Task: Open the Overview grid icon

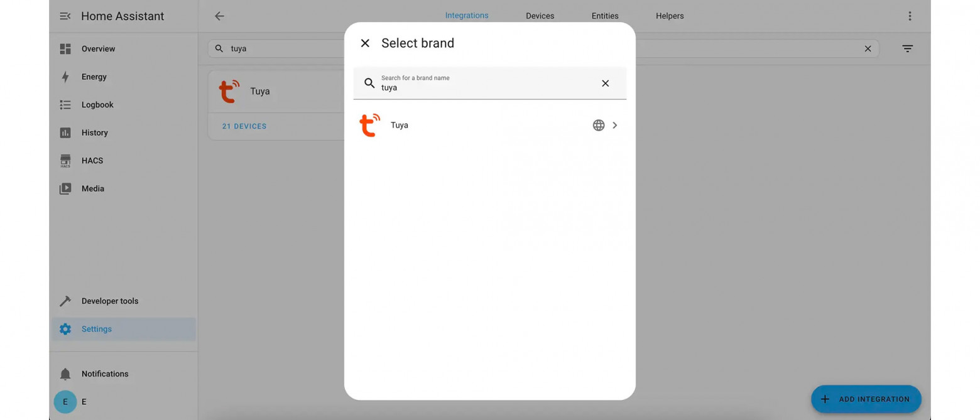Action: 65,48
